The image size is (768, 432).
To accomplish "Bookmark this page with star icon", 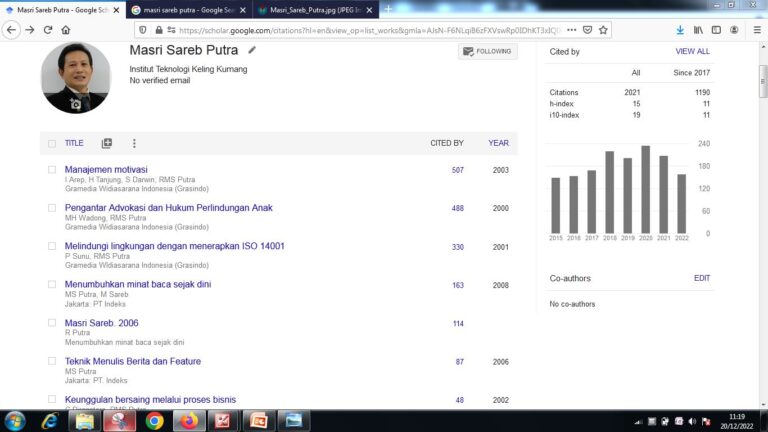I will [603, 30].
